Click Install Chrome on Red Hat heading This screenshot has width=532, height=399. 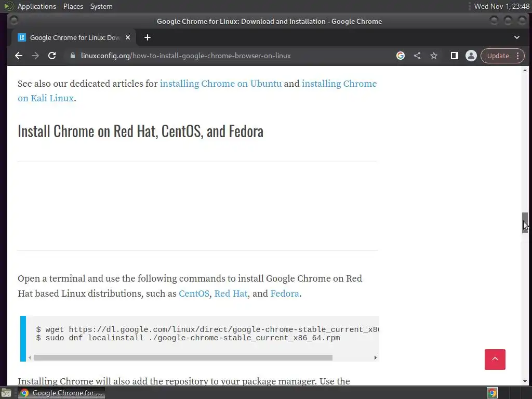[140, 131]
